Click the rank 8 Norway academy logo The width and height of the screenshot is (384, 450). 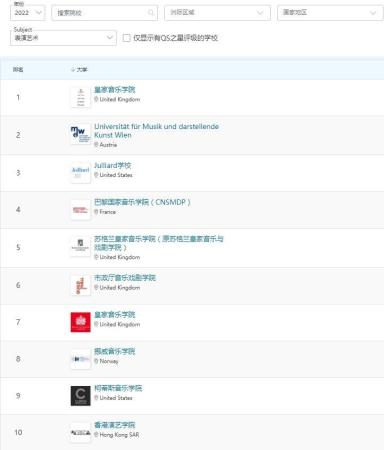pyautogui.click(x=80, y=359)
